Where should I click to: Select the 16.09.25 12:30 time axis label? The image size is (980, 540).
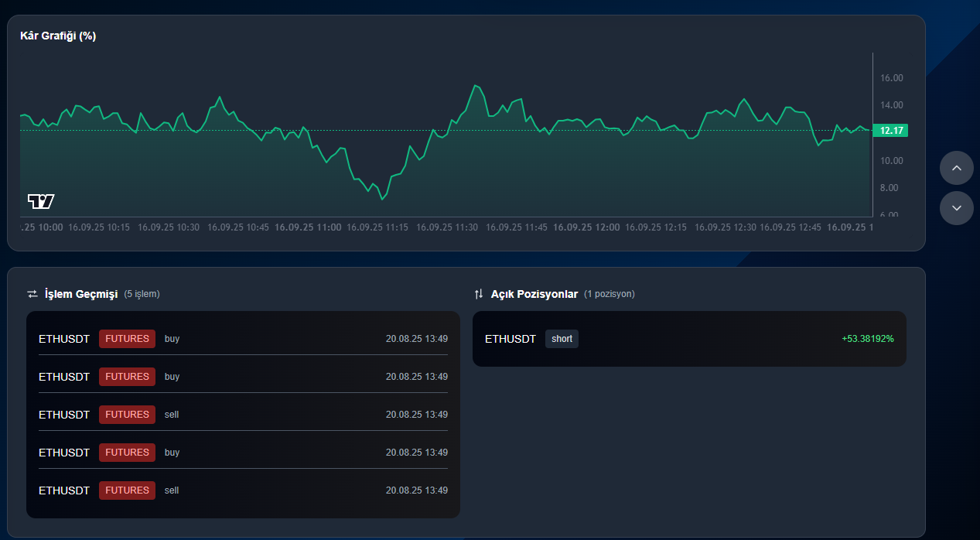coord(726,227)
